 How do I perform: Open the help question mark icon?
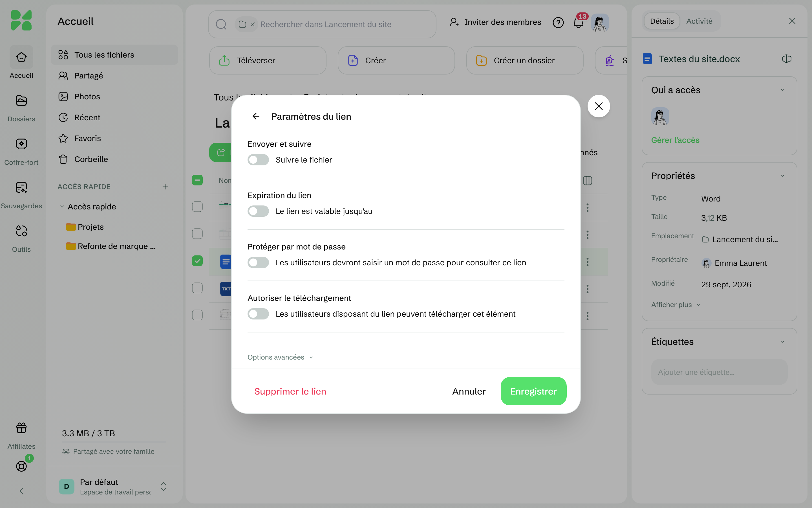[x=558, y=23]
